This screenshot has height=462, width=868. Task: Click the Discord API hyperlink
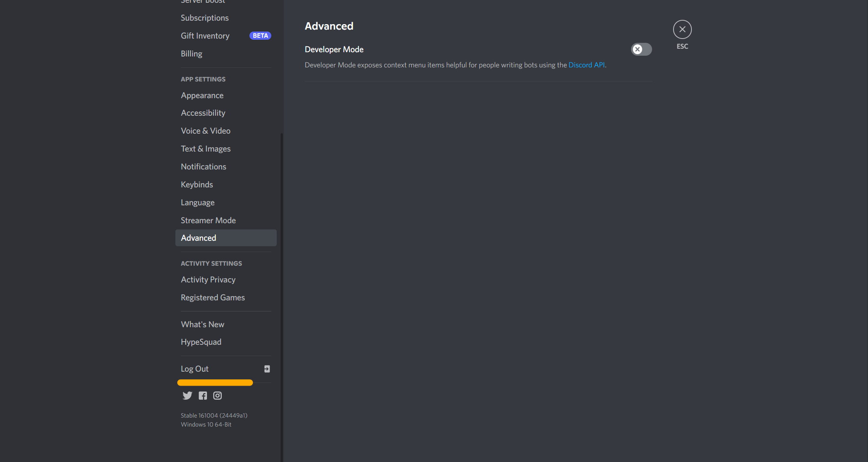[x=587, y=65]
